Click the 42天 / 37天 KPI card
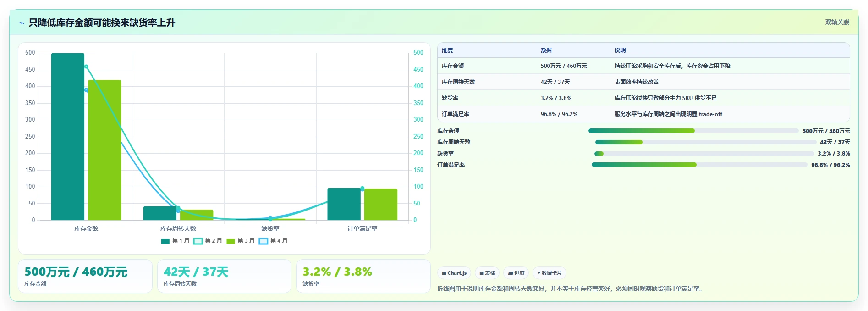The width and height of the screenshot is (868, 311). click(x=224, y=276)
